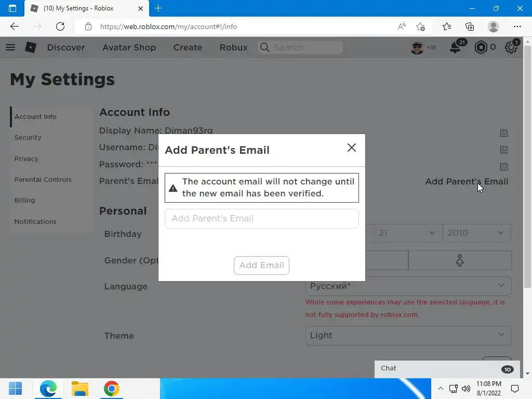
Task: Open File Explorer from the taskbar
Action: click(x=79, y=389)
